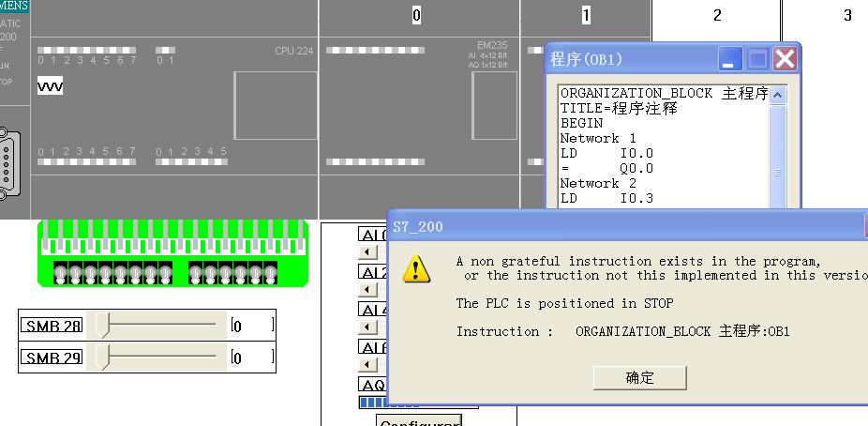Click the SMB 29 value field

[x=252, y=358]
